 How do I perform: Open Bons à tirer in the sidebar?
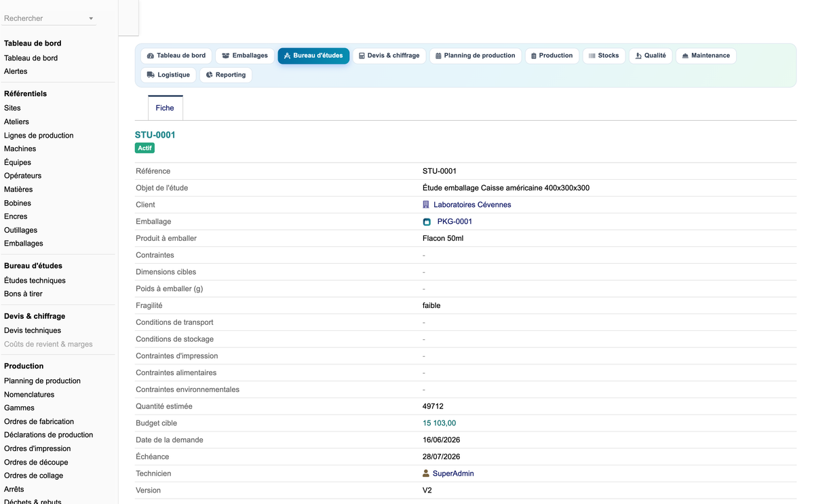pyautogui.click(x=23, y=294)
